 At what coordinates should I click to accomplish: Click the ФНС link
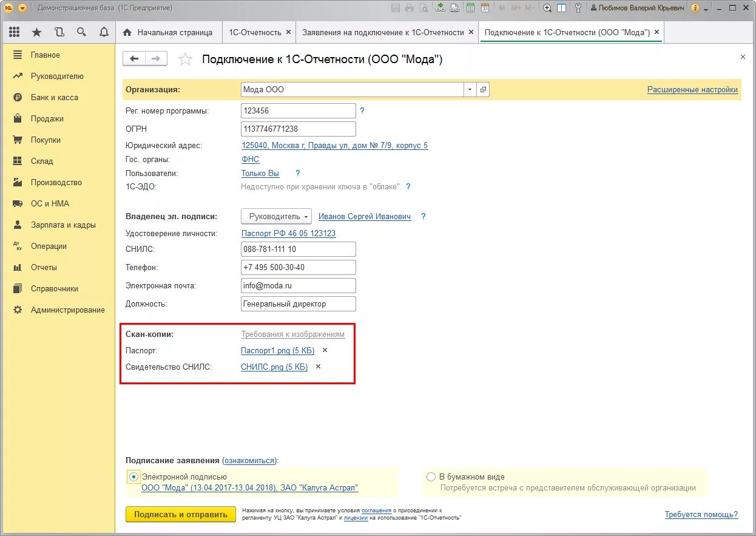pyautogui.click(x=250, y=159)
